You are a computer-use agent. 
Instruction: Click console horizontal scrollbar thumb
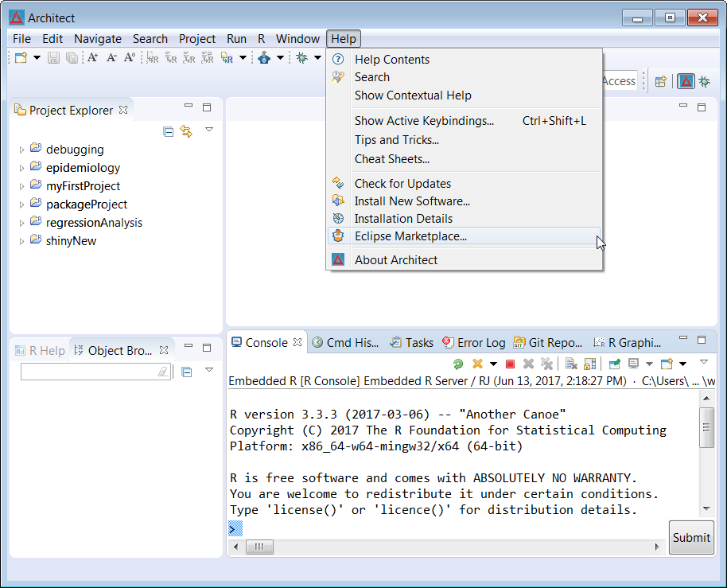coord(259,547)
